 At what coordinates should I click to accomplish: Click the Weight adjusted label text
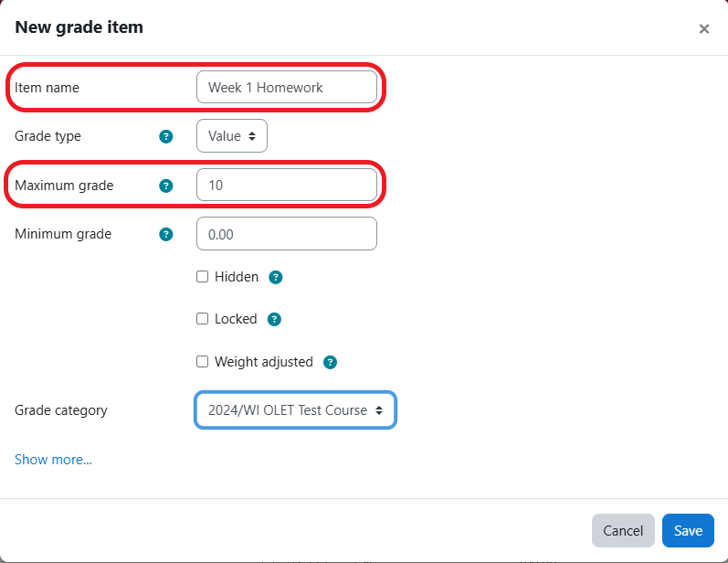click(264, 362)
